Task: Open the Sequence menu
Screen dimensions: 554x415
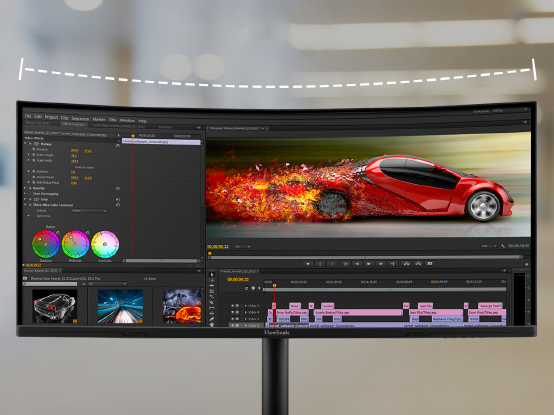Action: pos(80,119)
